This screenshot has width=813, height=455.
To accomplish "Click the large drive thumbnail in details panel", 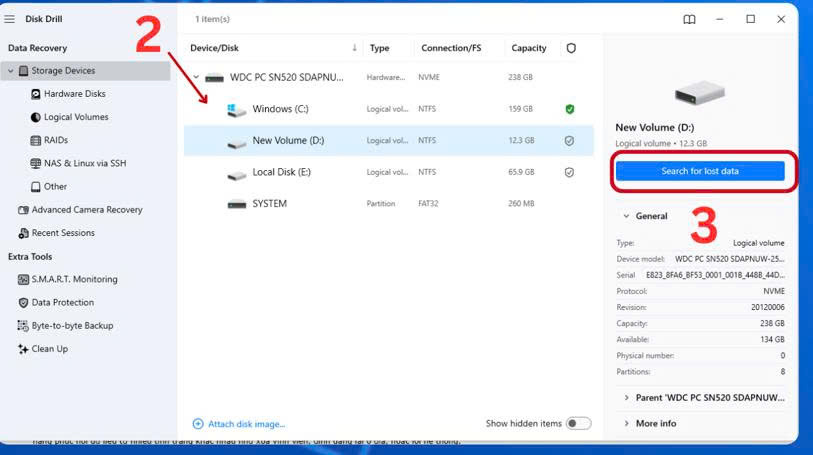I will 699,93.
